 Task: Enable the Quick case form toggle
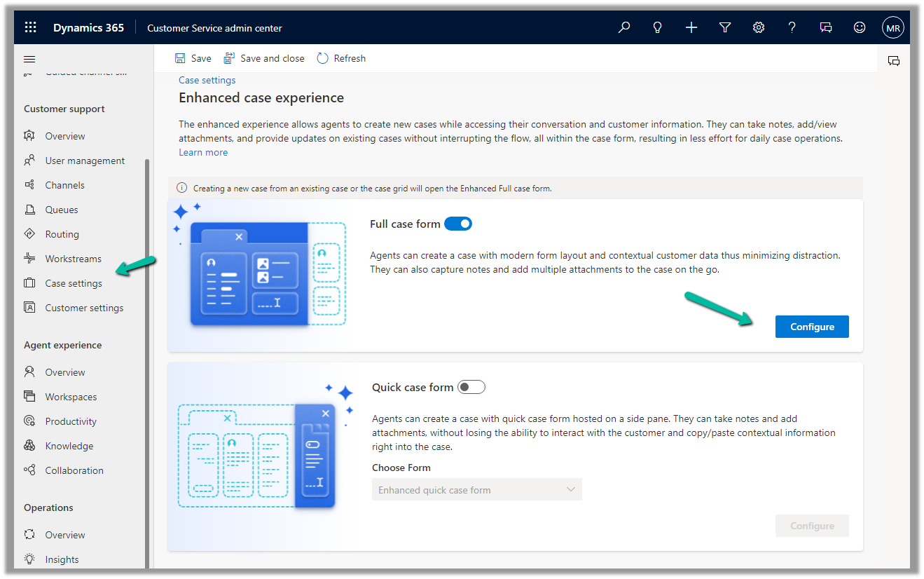pos(471,387)
